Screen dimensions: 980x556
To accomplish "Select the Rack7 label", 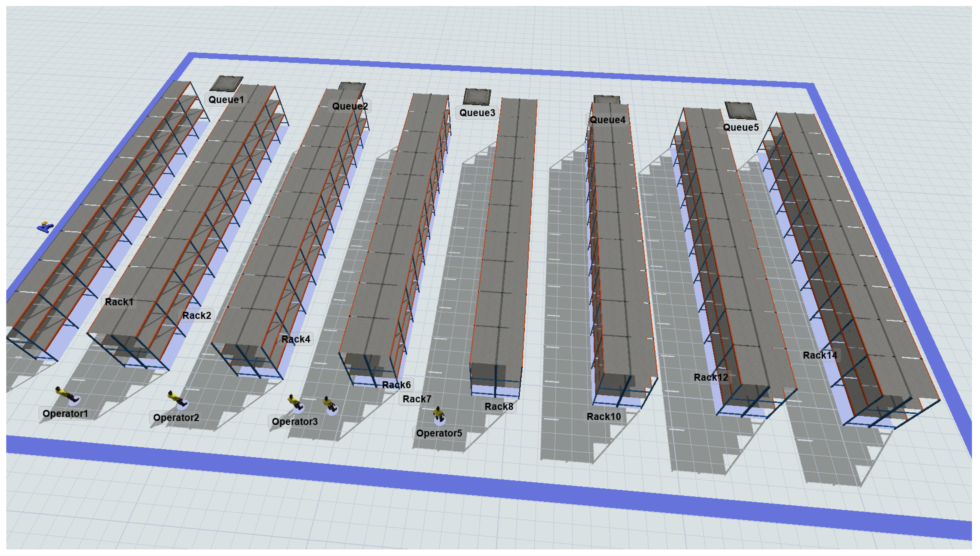I will (417, 399).
